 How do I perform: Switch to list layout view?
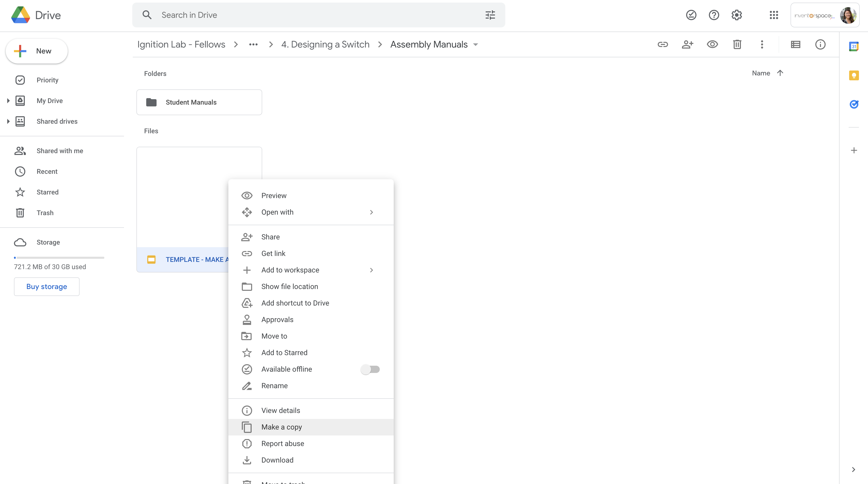tap(795, 44)
